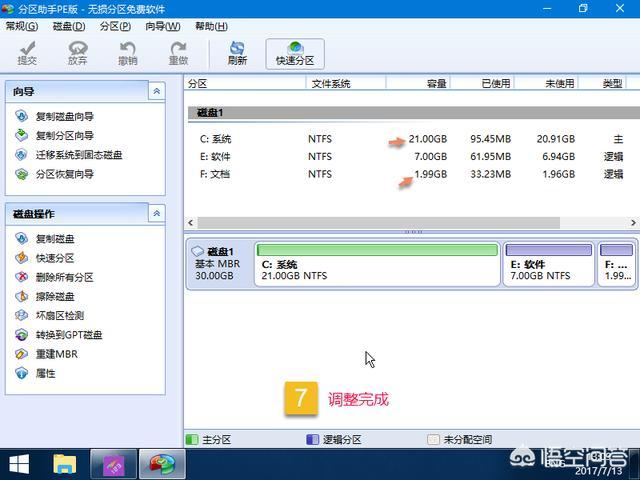640x480 pixels.
Task: Open the 常规(G) menu
Action: (x=22, y=27)
